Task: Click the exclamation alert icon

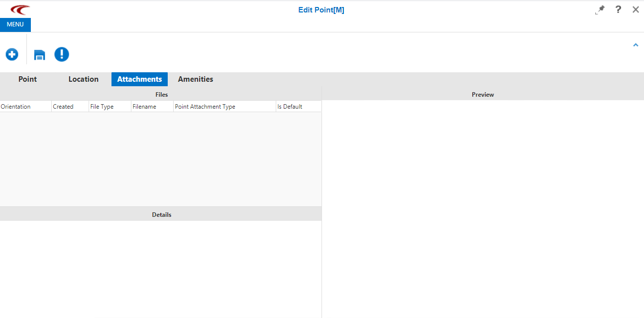Action: click(x=62, y=54)
